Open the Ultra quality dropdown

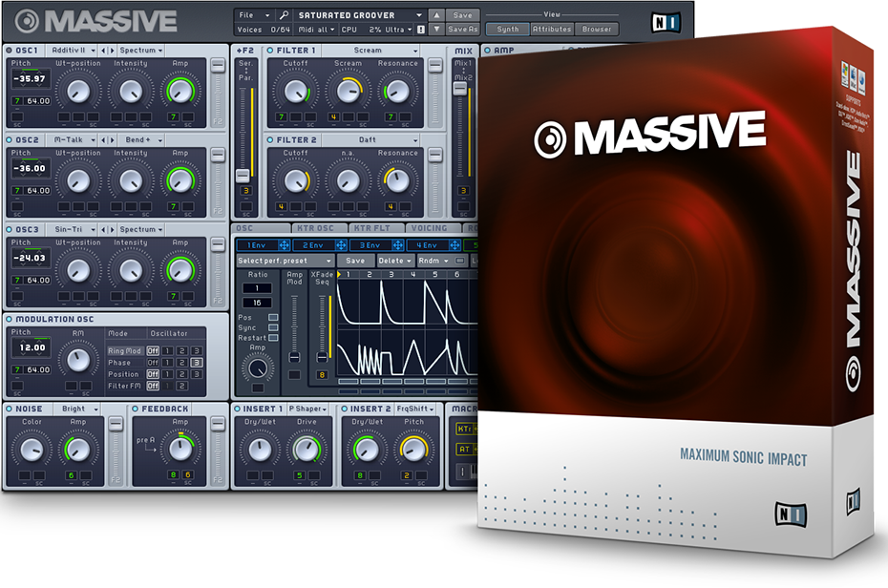[x=399, y=30]
